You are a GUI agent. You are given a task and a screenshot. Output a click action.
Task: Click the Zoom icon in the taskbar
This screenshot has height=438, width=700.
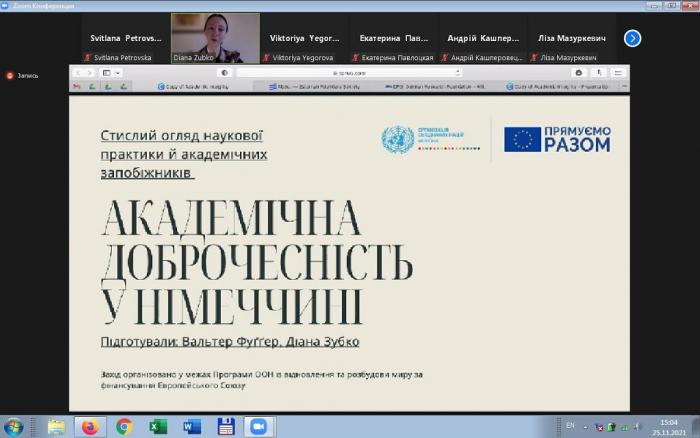pos(259,427)
